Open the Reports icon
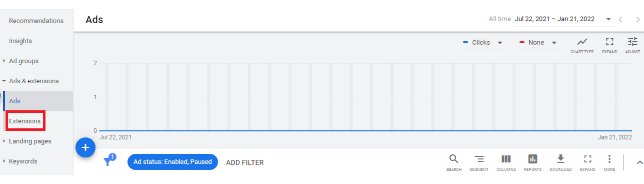Screen dimensions: 644x184 pos(532,159)
